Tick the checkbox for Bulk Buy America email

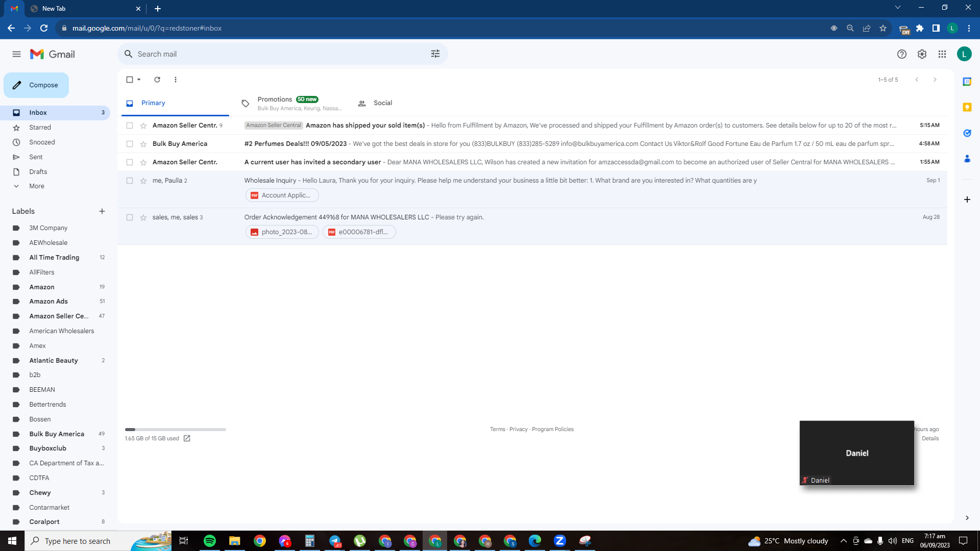point(130,144)
